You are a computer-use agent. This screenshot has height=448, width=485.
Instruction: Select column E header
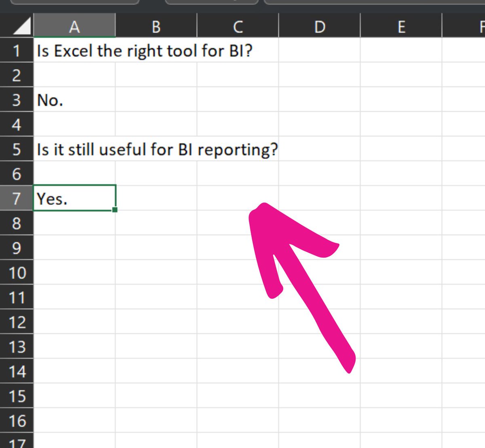401,26
